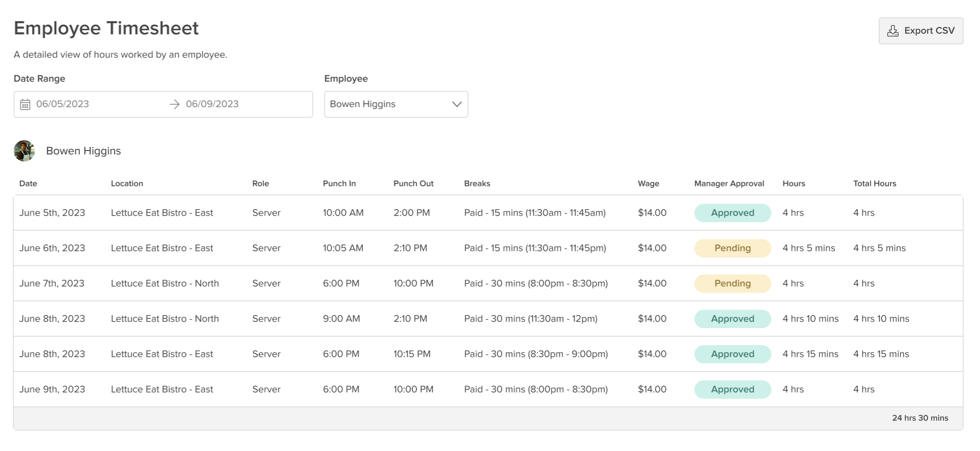The height and width of the screenshot is (451, 980).
Task: Sort by the Date column header
Action: [x=28, y=184]
